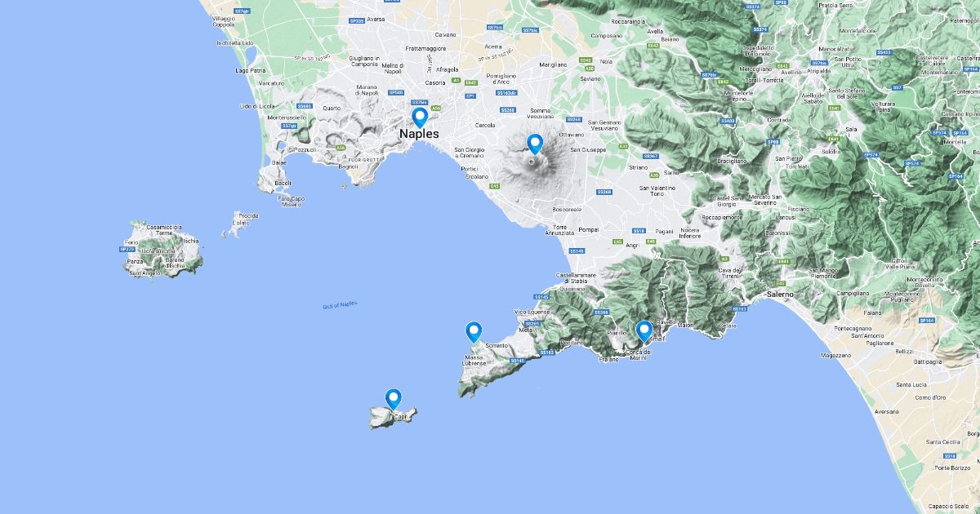Click the 'Acerra' label
980x514 pixels.
pos(493,47)
